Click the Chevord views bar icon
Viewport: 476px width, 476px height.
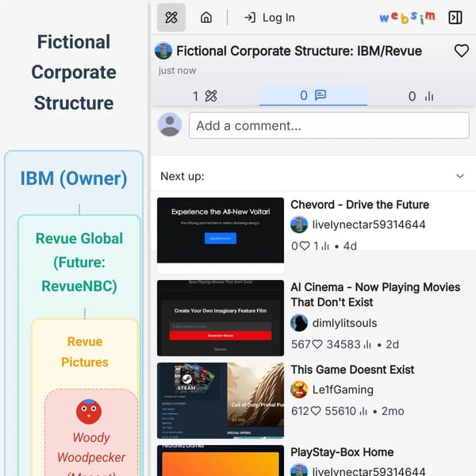pos(325,246)
